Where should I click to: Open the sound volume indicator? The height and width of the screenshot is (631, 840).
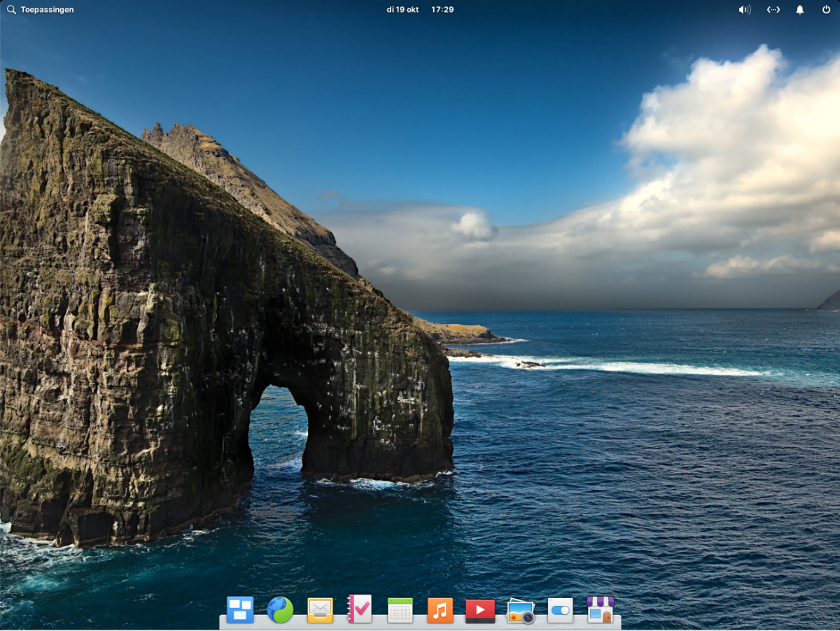tap(744, 10)
